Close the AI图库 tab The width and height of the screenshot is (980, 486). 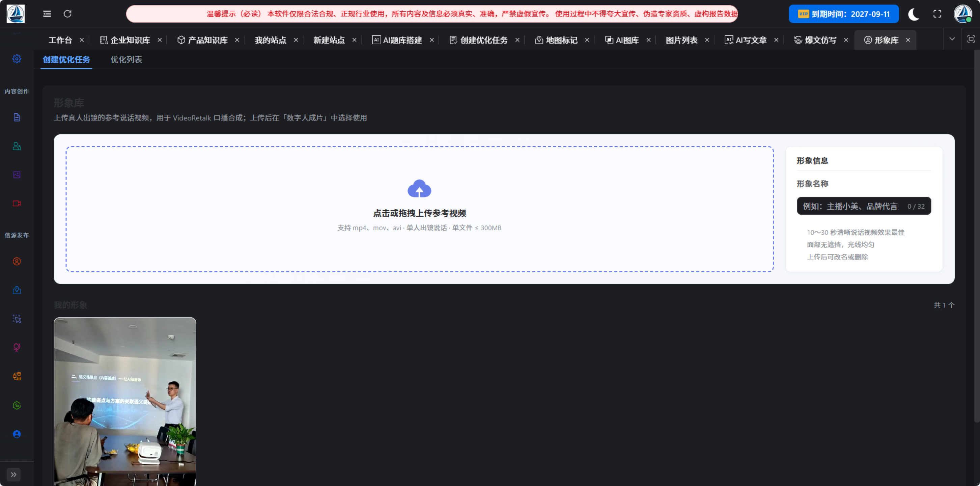(649, 40)
